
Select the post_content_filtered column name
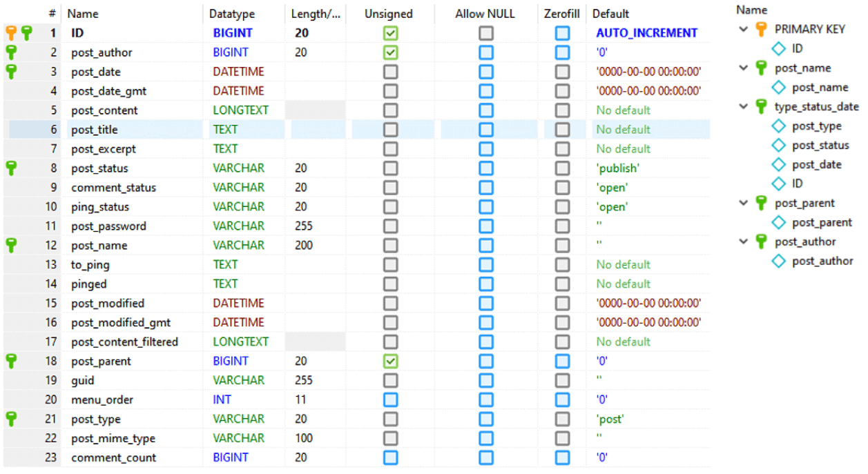tap(124, 342)
